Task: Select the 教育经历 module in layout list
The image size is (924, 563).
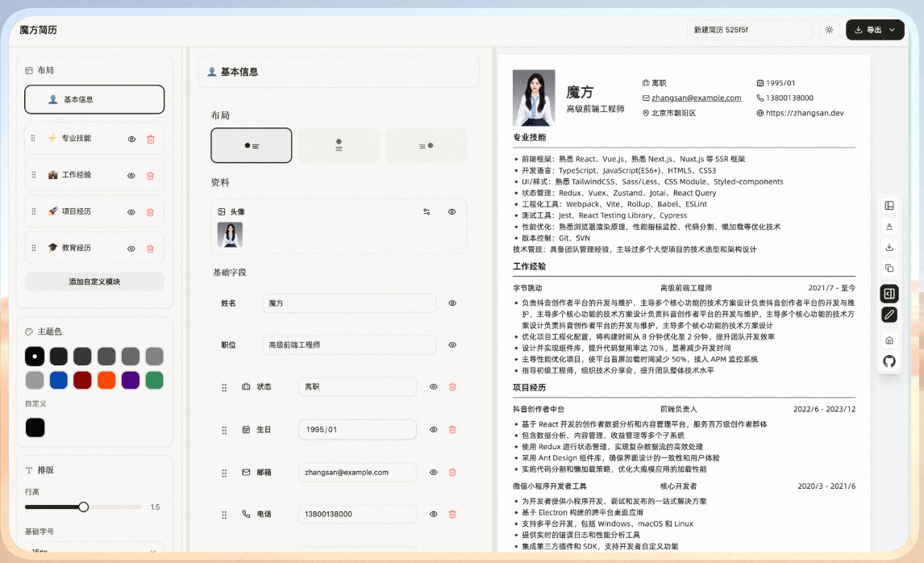Action: coord(77,248)
